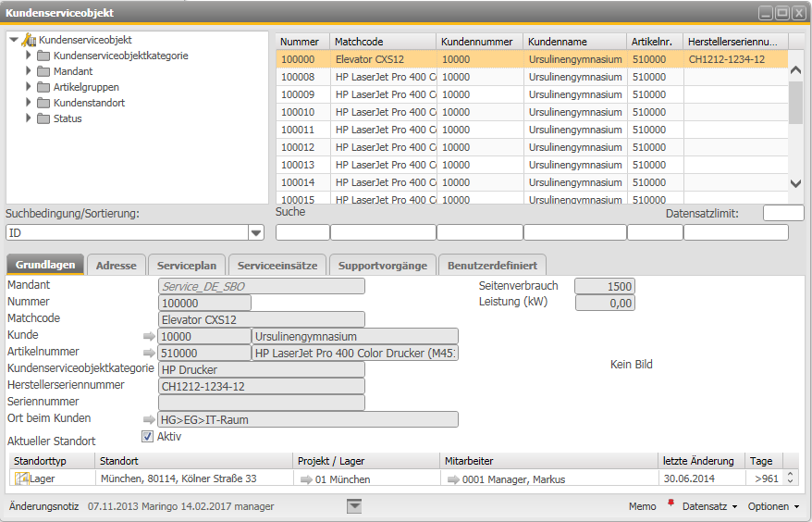
Task: Select the row numbered 100014
Action: pyautogui.click(x=532, y=182)
